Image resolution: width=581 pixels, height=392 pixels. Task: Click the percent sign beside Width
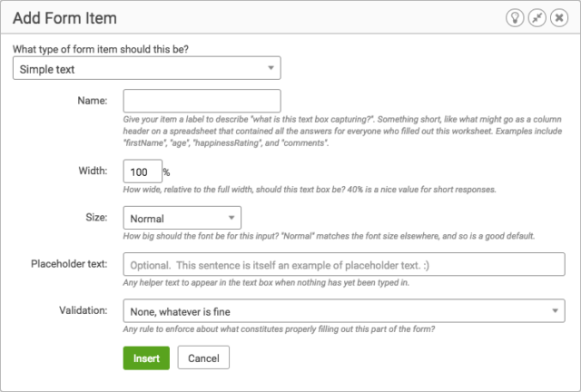[167, 171]
